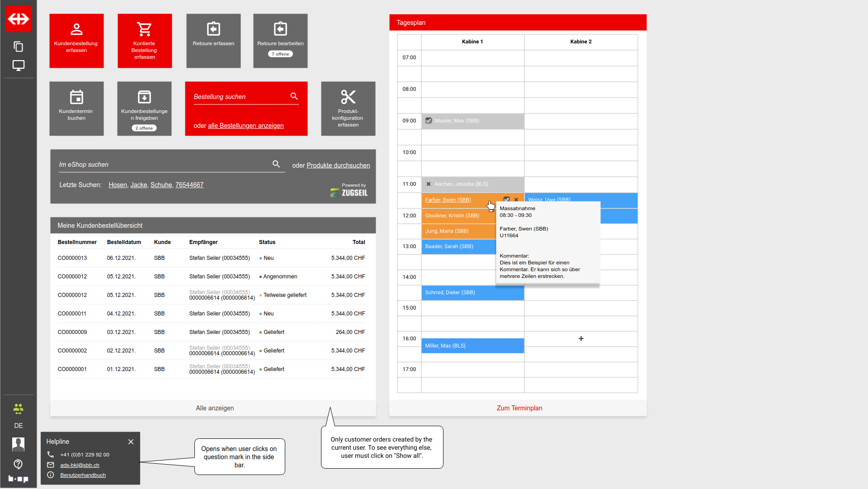Click the monitor icon in sidebar

18,66
